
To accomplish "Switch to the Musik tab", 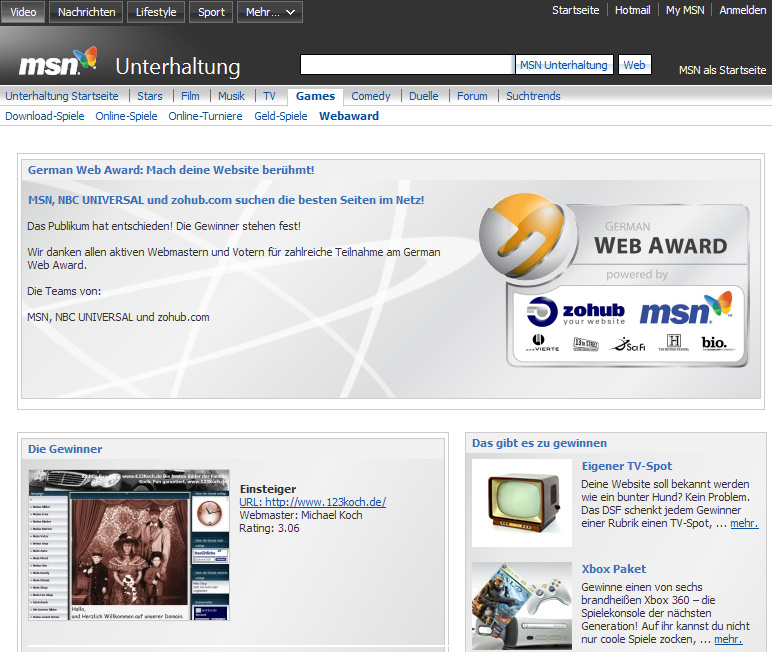I will (x=231, y=96).
